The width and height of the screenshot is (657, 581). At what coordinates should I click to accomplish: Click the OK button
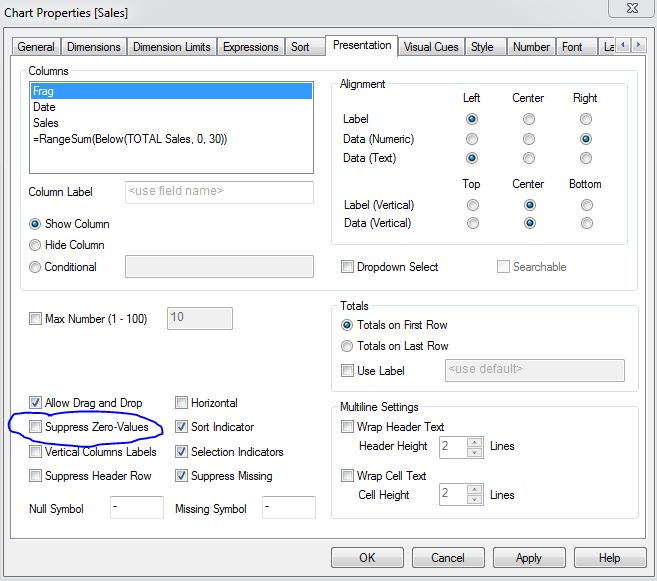(x=367, y=558)
